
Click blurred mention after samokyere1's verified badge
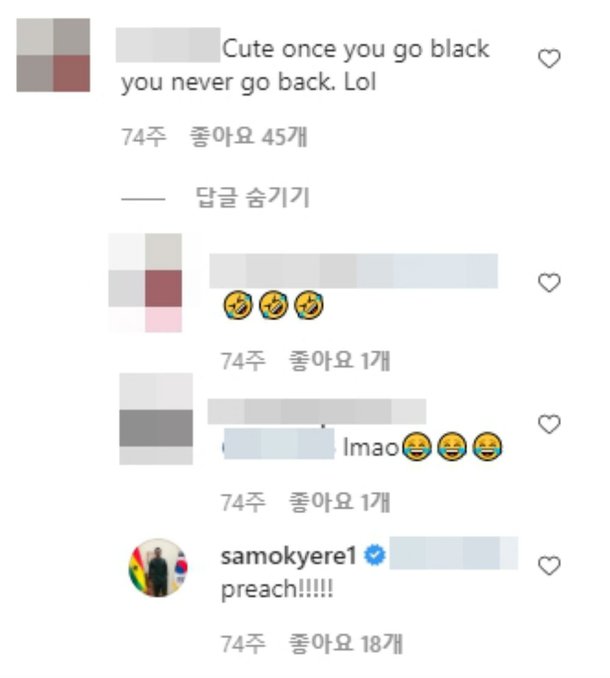click(454, 553)
